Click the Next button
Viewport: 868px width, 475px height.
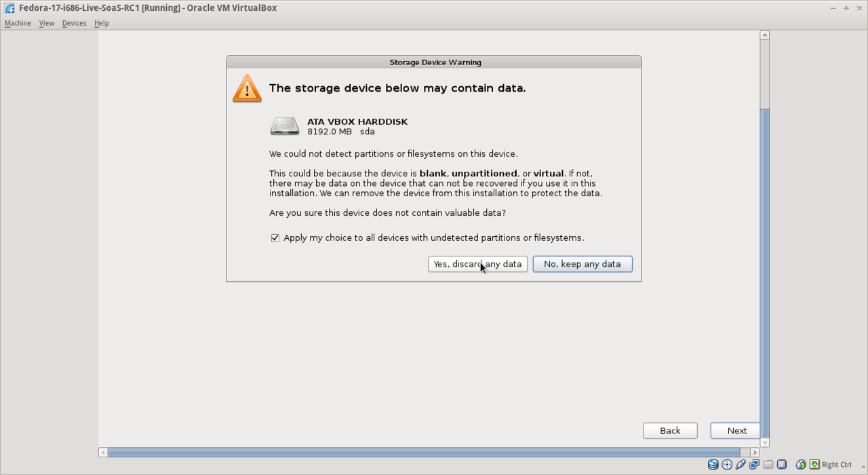click(x=735, y=430)
